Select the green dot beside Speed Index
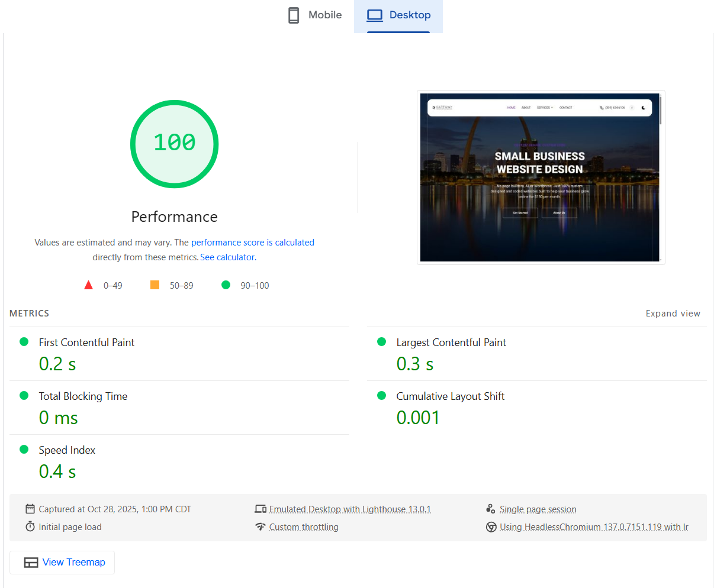Image resolution: width=714 pixels, height=588 pixels. [24, 450]
